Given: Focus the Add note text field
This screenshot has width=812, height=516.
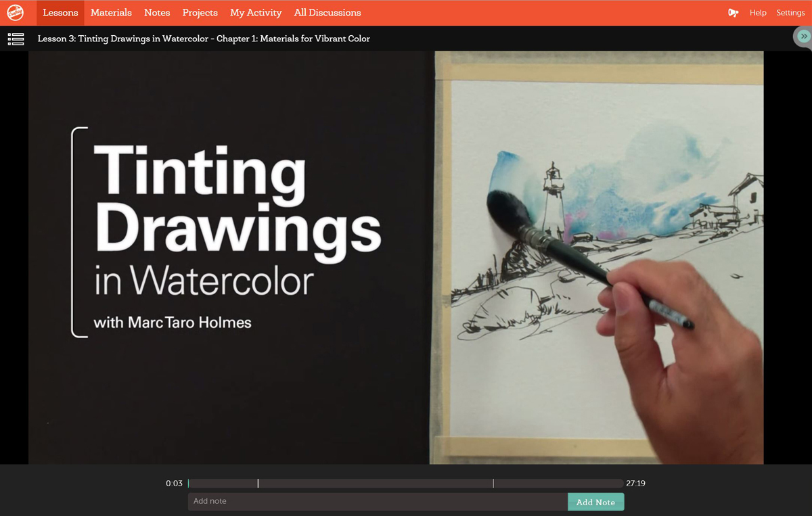Looking at the screenshot, I should pyautogui.click(x=378, y=501).
